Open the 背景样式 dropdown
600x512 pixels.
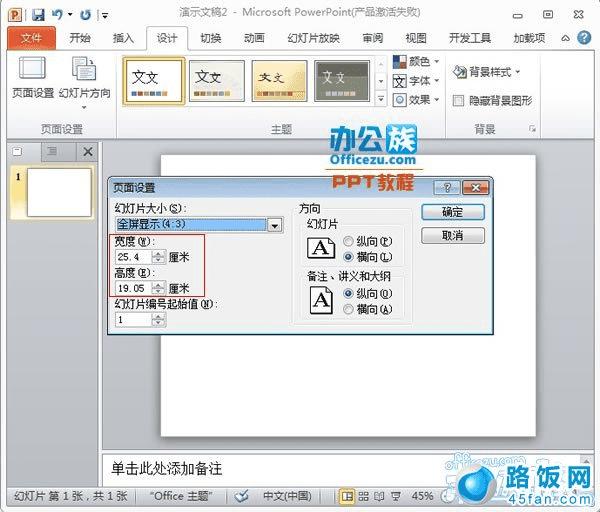tap(486, 72)
